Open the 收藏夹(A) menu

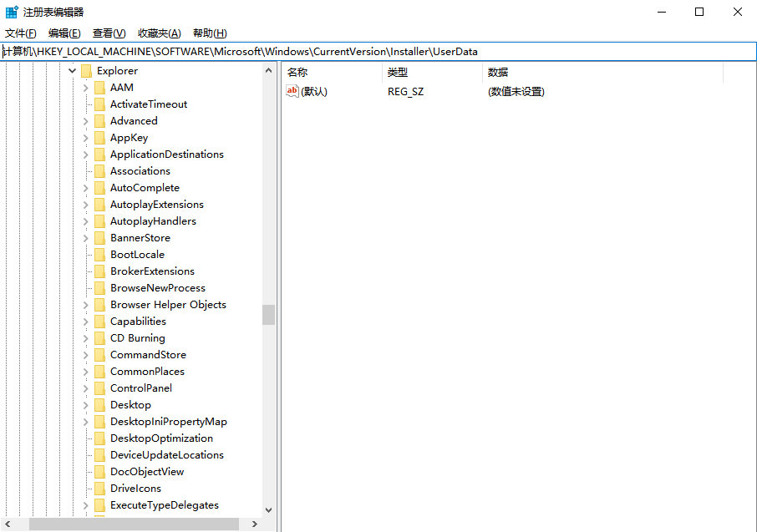coord(159,33)
